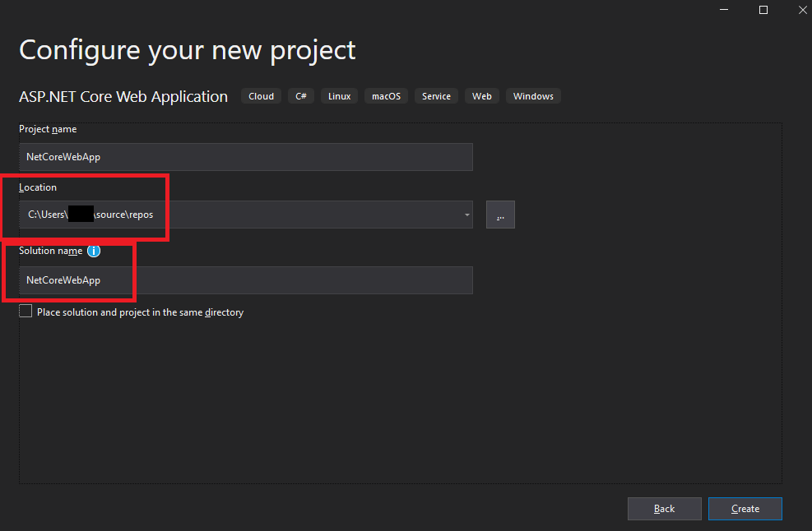Click into the Solution name text field
The height and width of the screenshot is (531, 812).
click(245, 280)
